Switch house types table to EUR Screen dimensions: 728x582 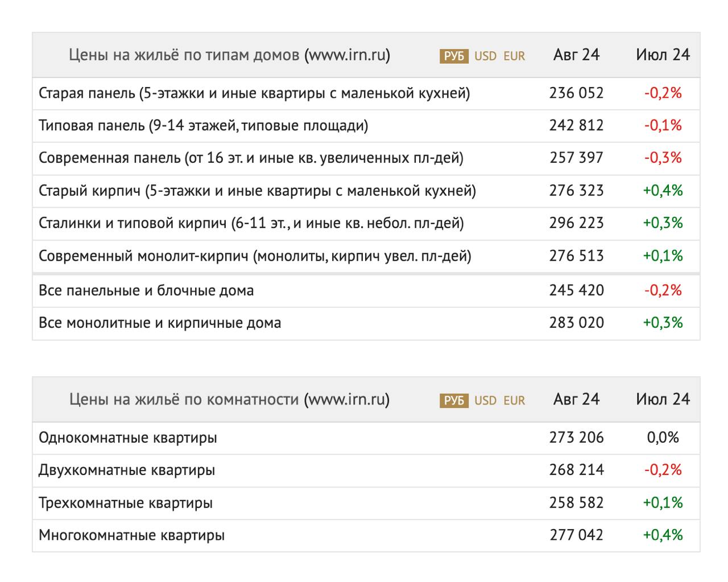pos(514,56)
